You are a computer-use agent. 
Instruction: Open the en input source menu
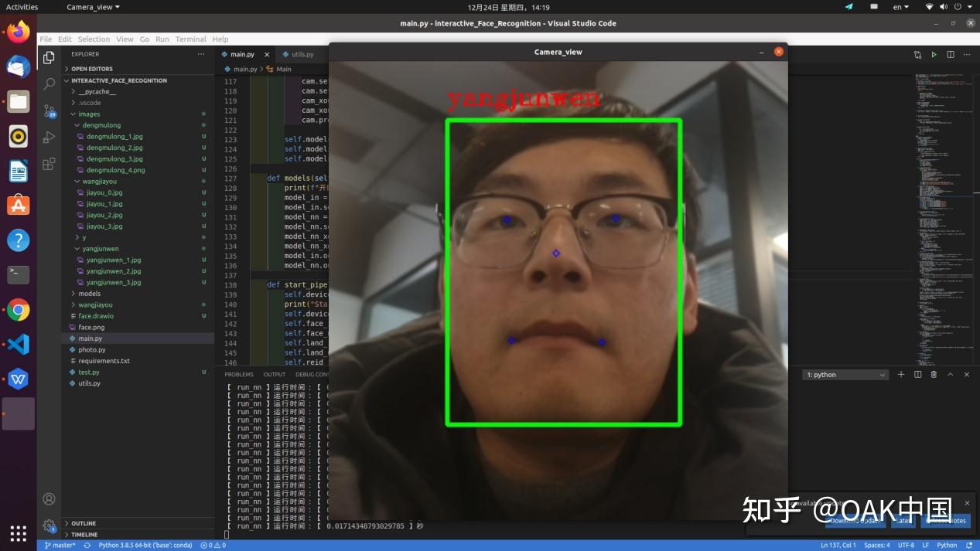click(x=901, y=7)
